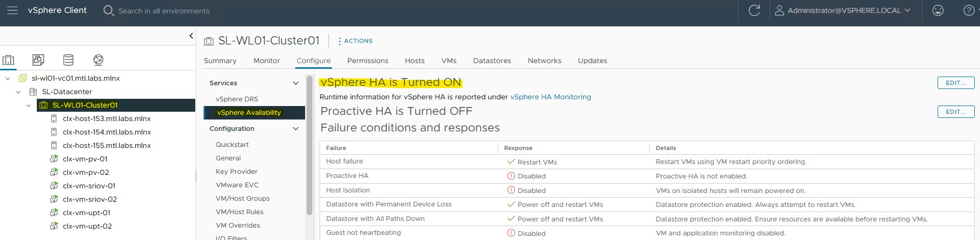Collapse the left navigation panel

(x=191, y=36)
